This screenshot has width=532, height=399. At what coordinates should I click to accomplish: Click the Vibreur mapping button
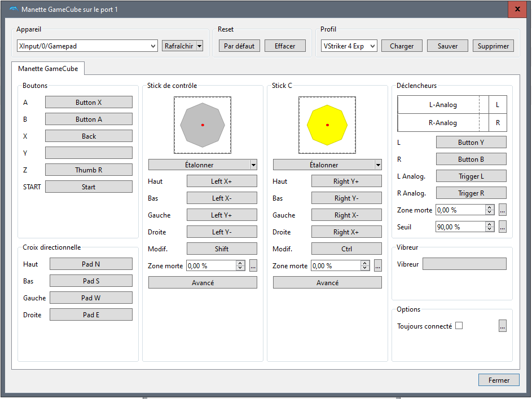[x=464, y=264]
